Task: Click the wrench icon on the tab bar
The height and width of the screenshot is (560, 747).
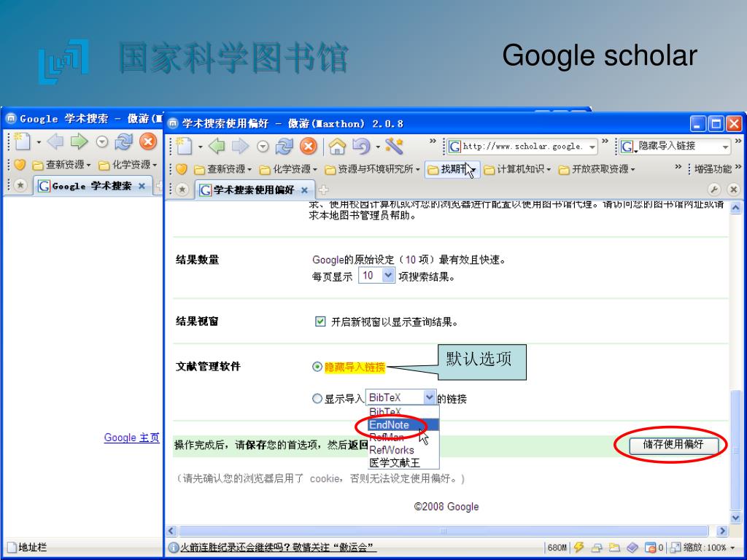Action: click(714, 190)
